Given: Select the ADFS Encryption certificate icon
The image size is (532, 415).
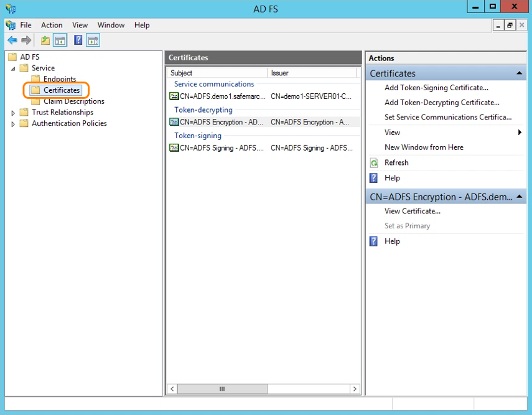Looking at the screenshot, I should [174, 122].
